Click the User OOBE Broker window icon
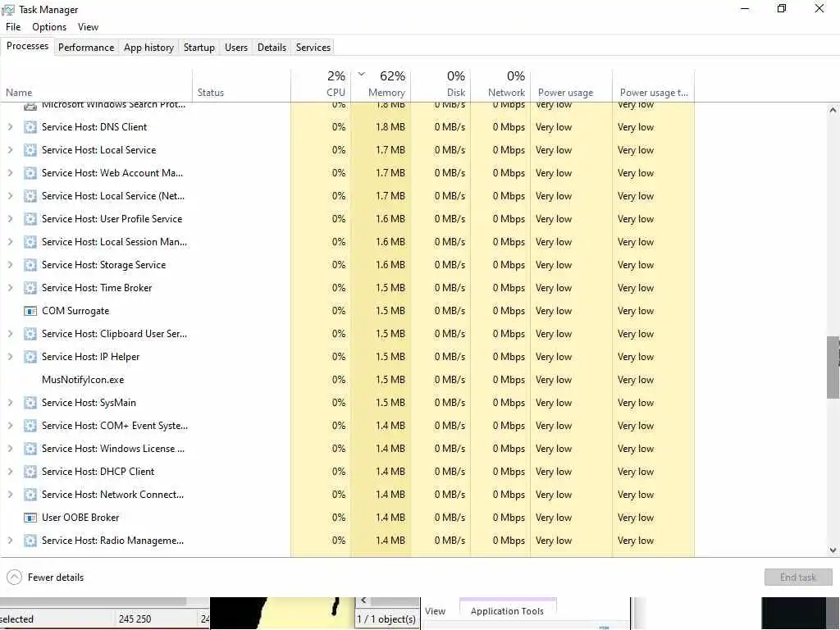Image resolution: width=840 pixels, height=630 pixels. (30, 518)
